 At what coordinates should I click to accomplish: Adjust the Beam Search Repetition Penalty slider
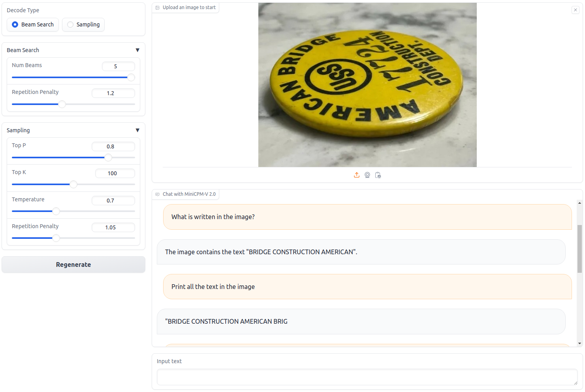[x=73, y=104]
